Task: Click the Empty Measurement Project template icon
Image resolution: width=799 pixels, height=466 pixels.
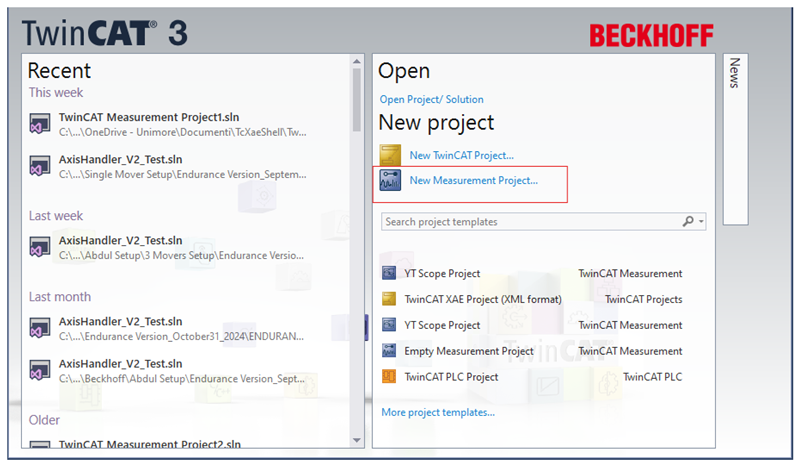Action: click(389, 350)
